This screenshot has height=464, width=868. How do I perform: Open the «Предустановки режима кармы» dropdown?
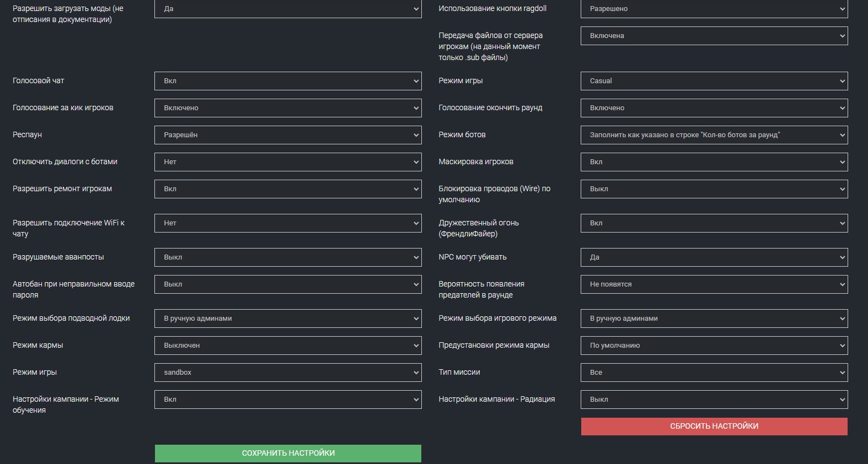pos(714,346)
